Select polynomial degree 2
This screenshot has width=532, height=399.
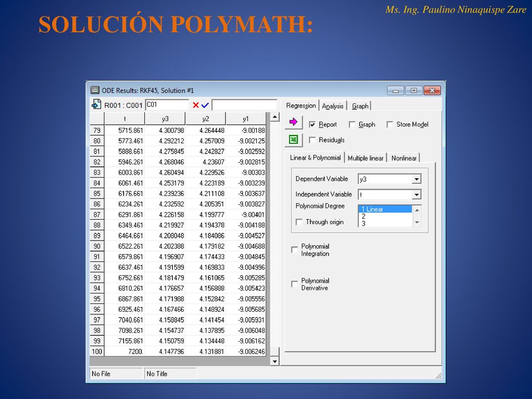tap(385, 216)
